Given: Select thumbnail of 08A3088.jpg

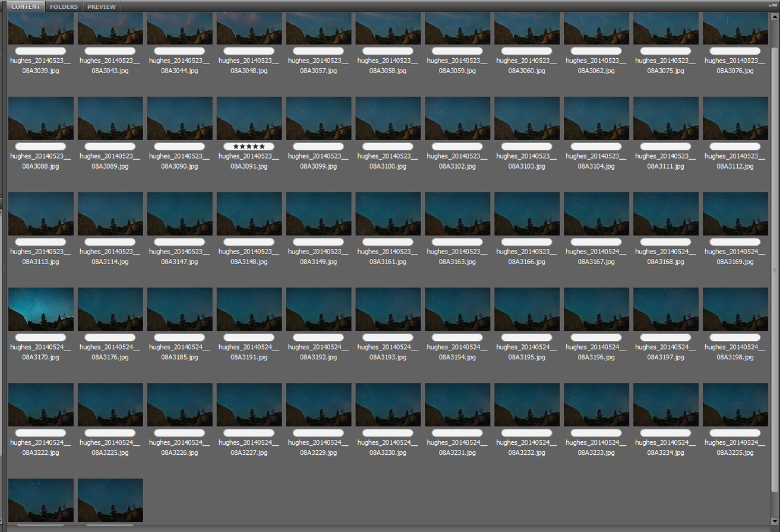Looking at the screenshot, I should tap(41, 119).
